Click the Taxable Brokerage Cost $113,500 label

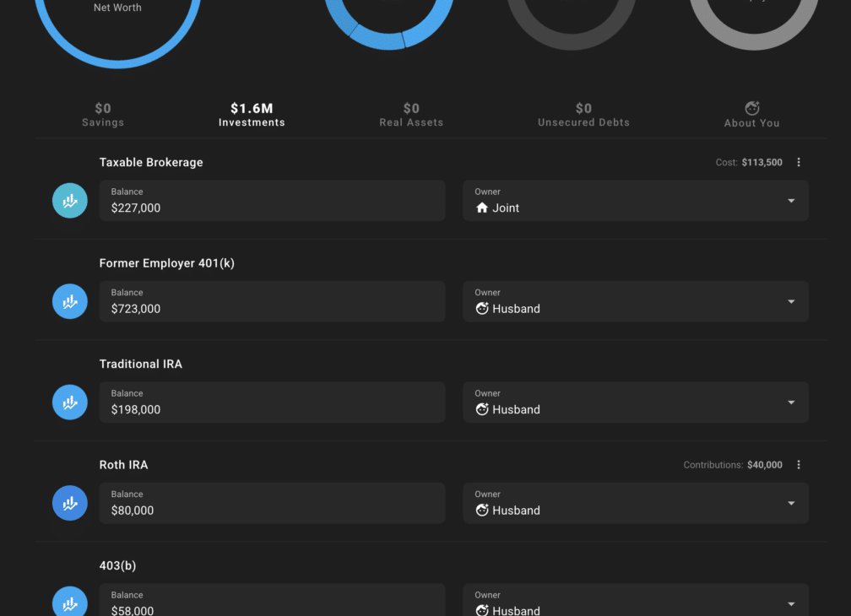749,162
